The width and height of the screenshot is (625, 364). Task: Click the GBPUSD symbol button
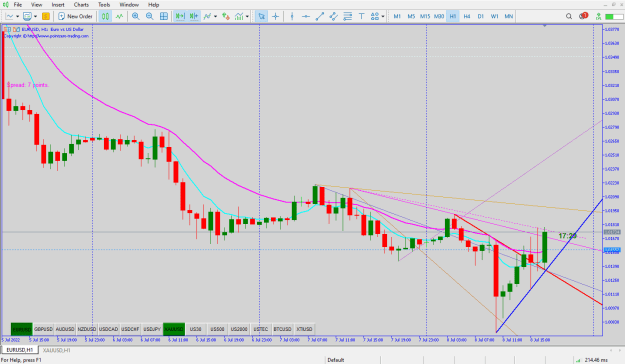pos(43,329)
